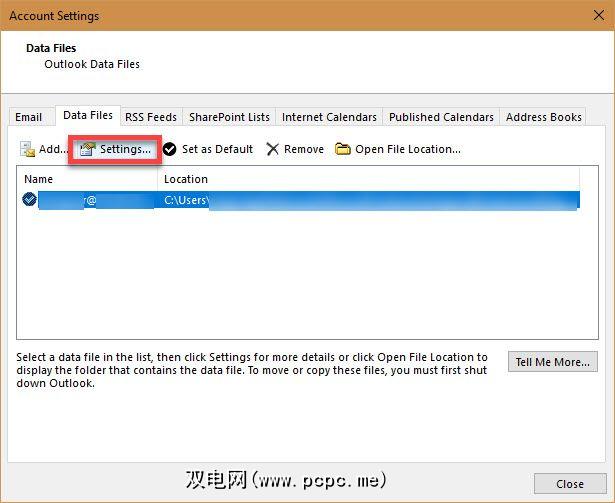Click the Add... label
The width and height of the screenshot is (615, 503).
[54, 149]
